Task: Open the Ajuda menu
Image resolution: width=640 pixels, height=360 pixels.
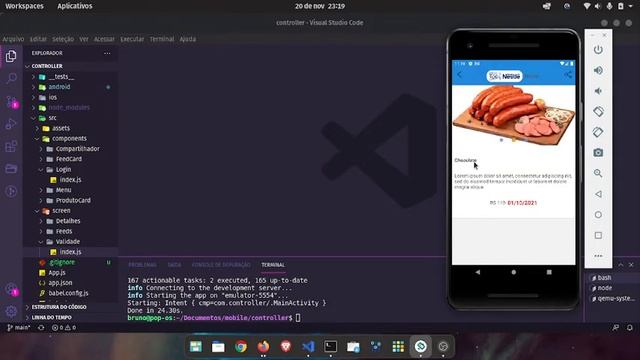Action: (188, 39)
